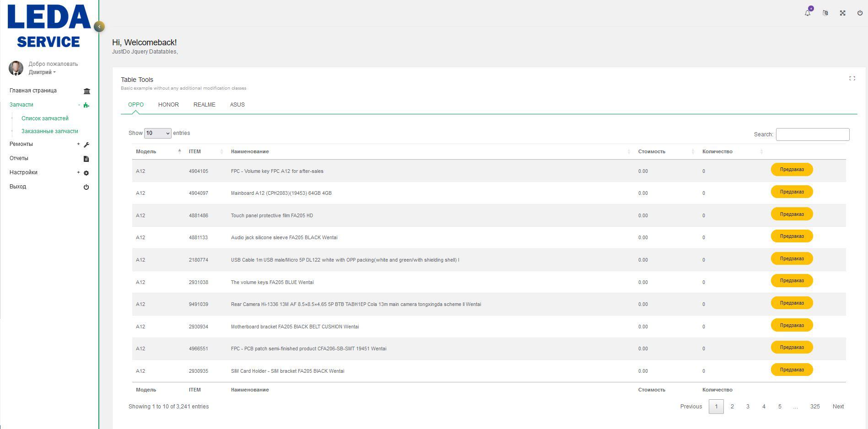The height and width of the screenshot is (429, 868).
Task: Switch to the REALME tab
Action: tap(204, 105)
